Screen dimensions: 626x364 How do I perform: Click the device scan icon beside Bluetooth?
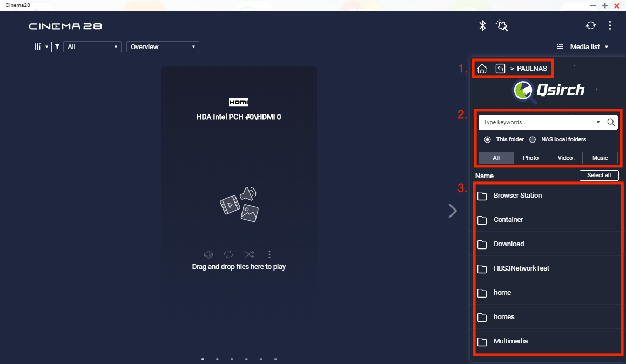[502, 26]
